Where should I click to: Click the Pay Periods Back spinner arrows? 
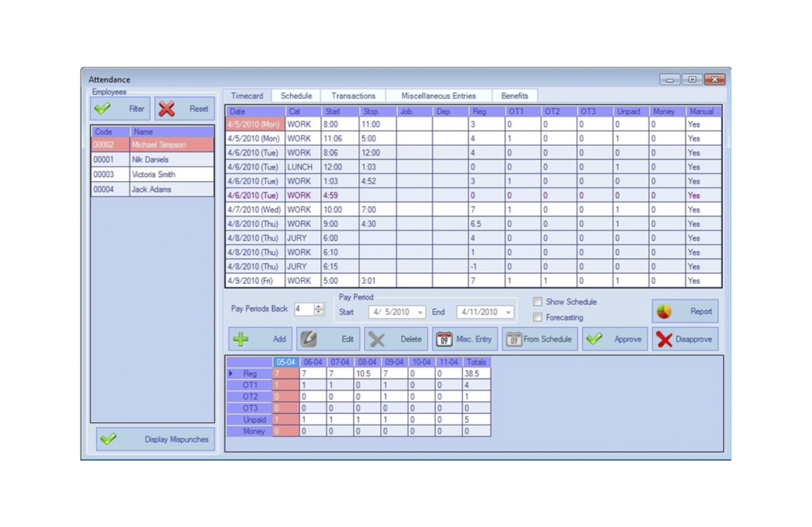pyautogui.click(x=319, y=309)
